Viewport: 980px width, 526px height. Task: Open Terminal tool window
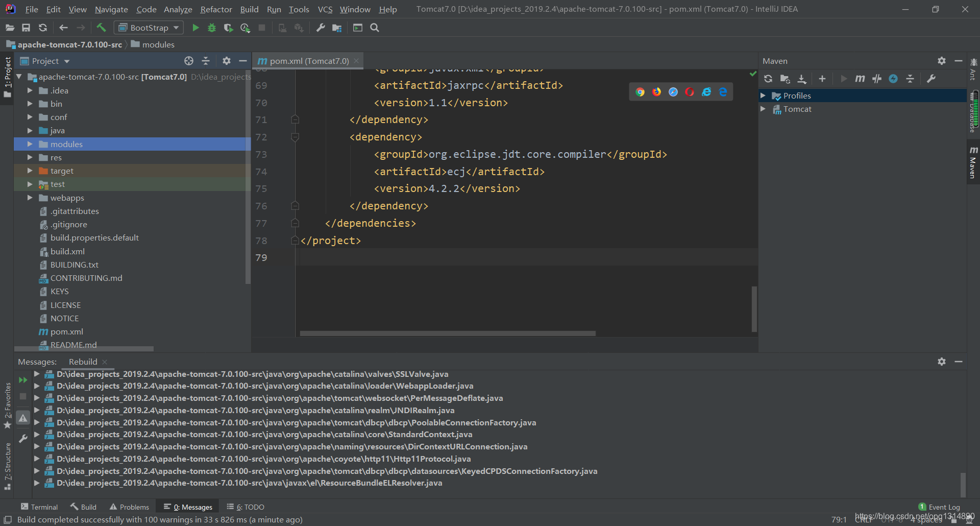pyautogui.click(x=39, y=507)
